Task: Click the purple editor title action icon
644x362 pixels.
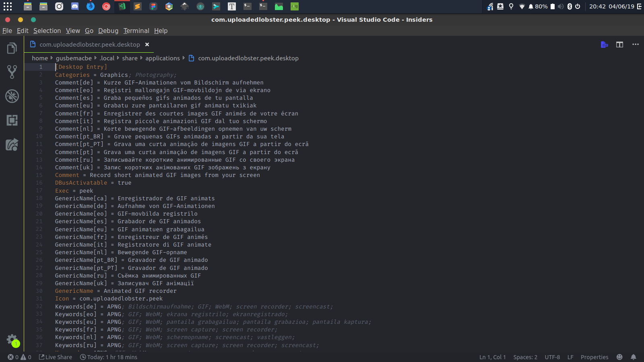Action: pyautogui.click(x=604, y=45)
